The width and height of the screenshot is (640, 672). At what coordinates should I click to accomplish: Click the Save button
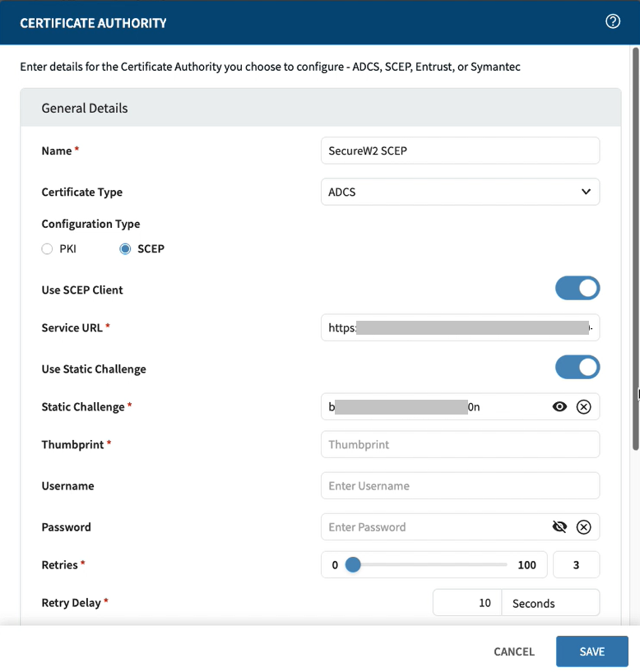pyautogui.click(x=591, y=651)
